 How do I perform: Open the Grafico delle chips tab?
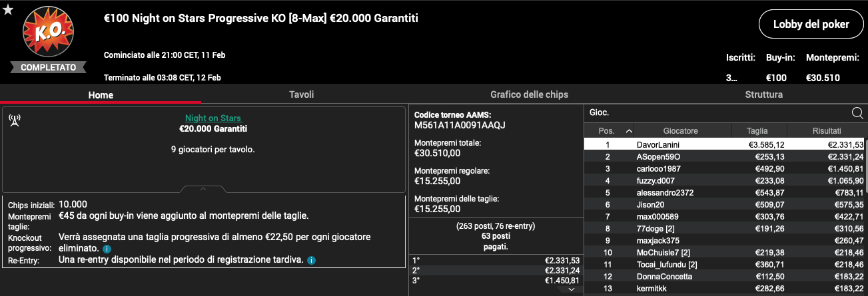coord(529,94)
